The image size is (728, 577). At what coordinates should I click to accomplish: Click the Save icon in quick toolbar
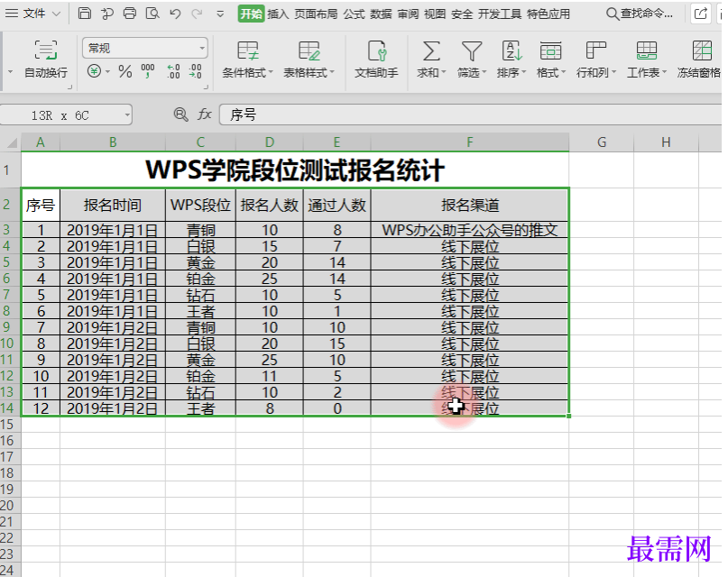click(x=85, y=14)
